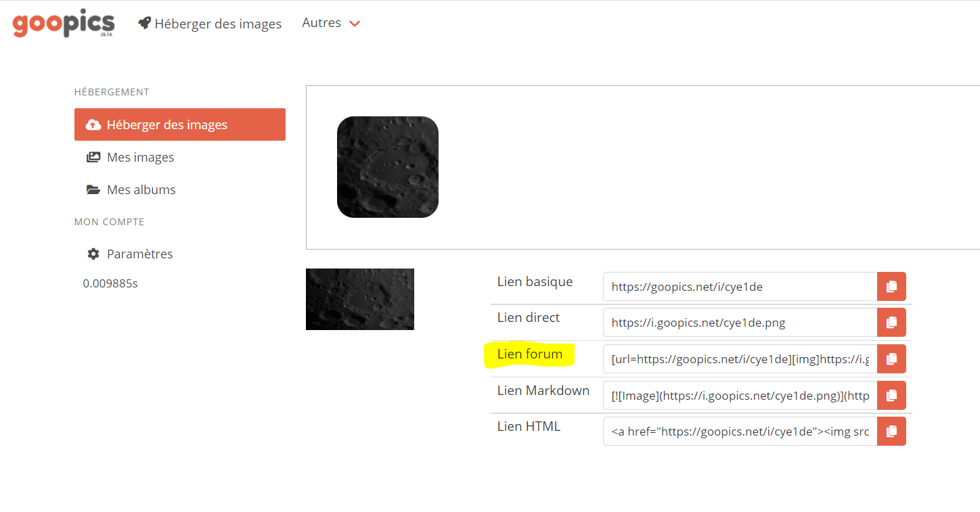The width and height of the screenshot is (980, 512).
Task: Click the Lien HTML label
Action: [x=529, y=426]
